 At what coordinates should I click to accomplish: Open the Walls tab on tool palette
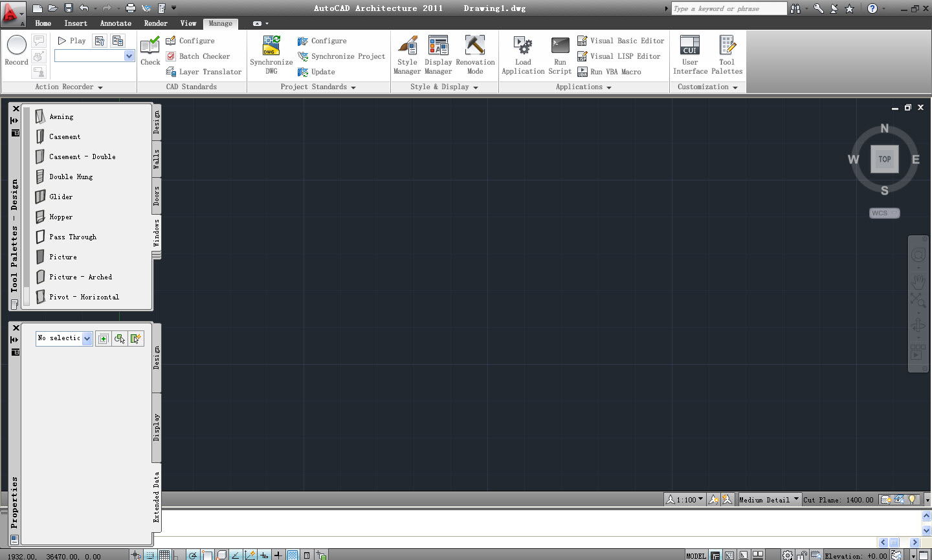point(156,159)
